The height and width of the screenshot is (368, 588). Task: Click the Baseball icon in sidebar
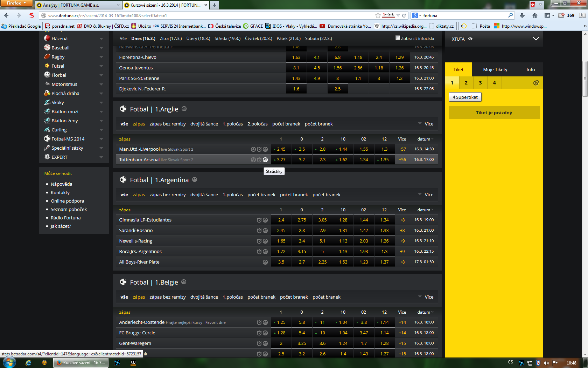click(47, 48)
